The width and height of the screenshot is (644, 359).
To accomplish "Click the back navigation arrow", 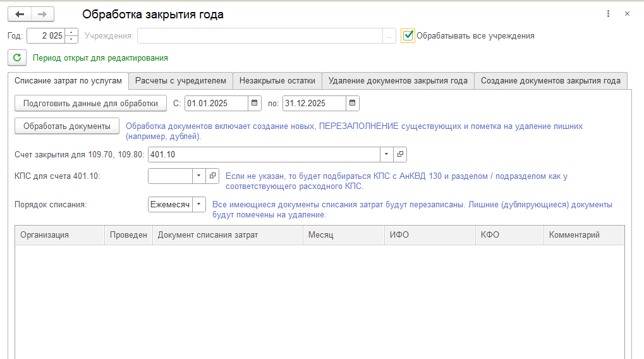I will point(20,15).
